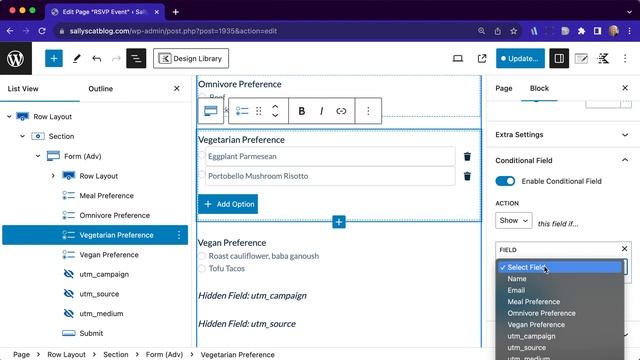The width and height of the screenshot is (640, 360).
Task: Click Section in the breadcrumb
Action: (116, 354)
